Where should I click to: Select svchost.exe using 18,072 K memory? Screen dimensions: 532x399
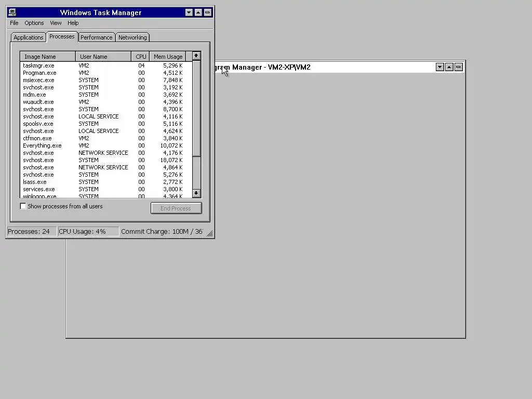coord(106,160)
